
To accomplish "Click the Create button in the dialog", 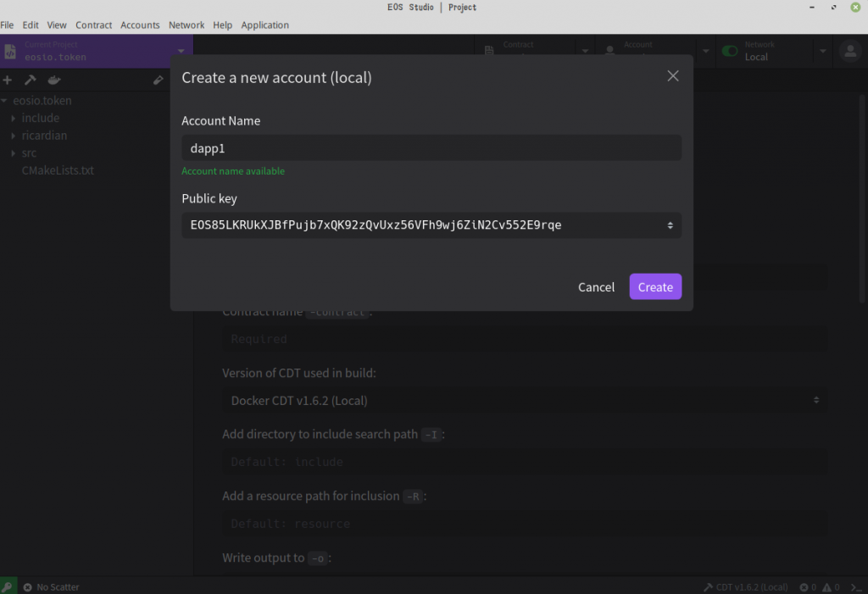I will (655, 286).
